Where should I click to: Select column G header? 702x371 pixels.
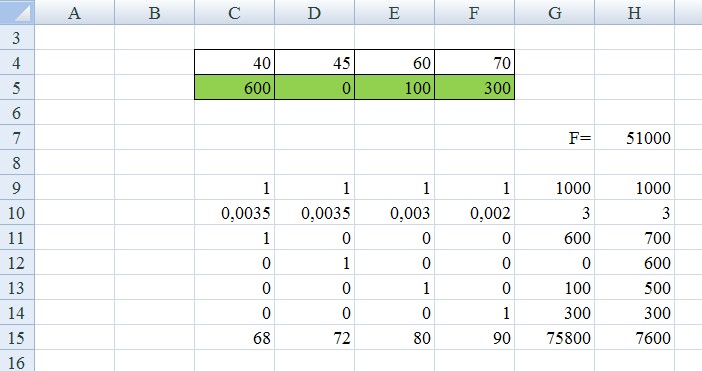click(555, 12)
